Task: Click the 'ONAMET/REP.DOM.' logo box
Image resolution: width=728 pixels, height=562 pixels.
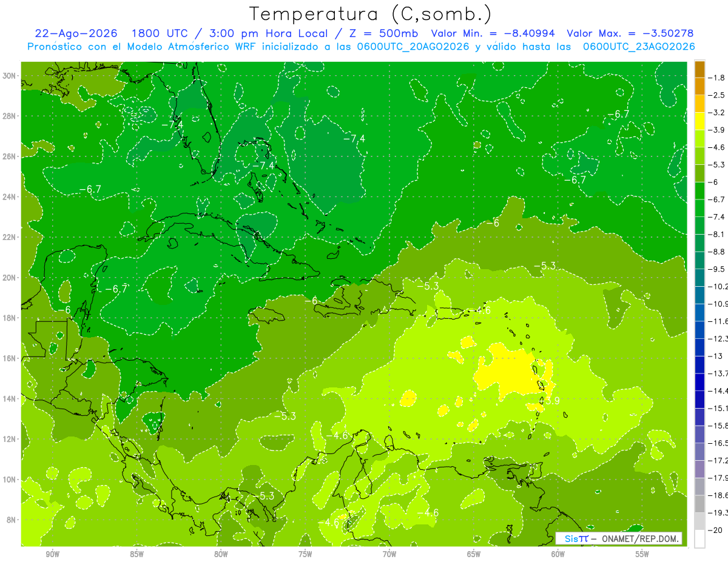Action: pos(619,538)
